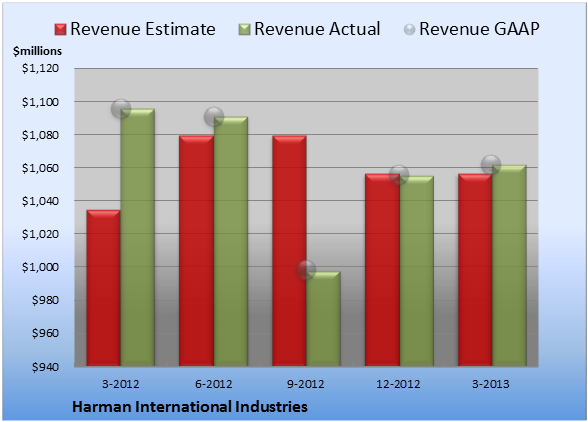Click the GAAP sphere marker for 3-2012
Image resolution: width=588 pixels, height=422 pixels.
point(121,109)
